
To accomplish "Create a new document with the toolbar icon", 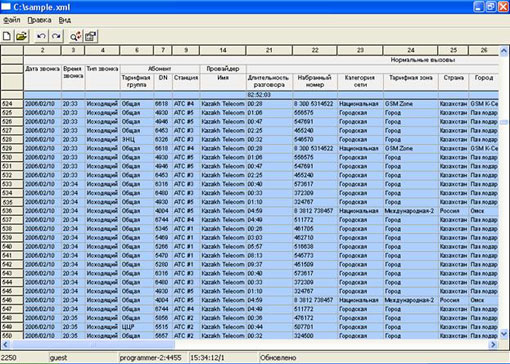I will point(7,36).
